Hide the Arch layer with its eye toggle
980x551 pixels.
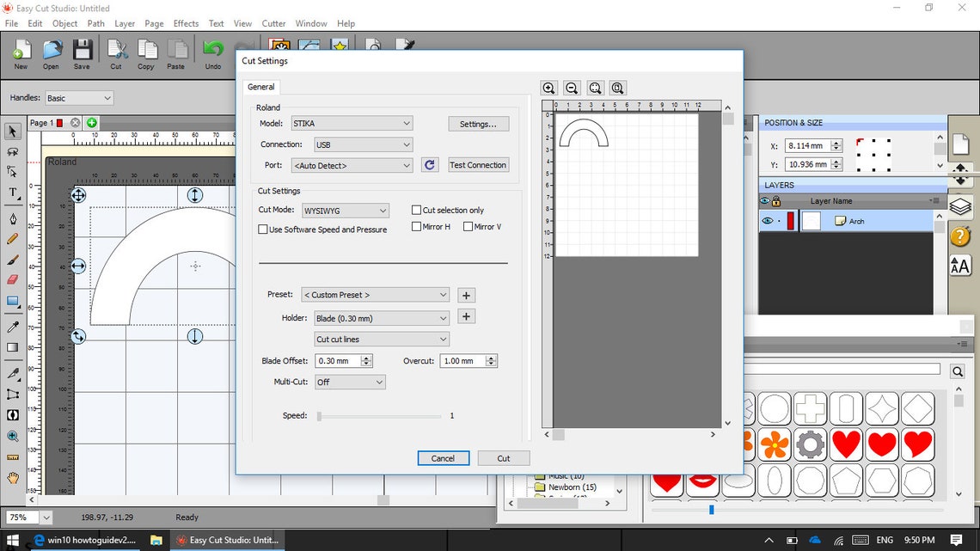(768, 220)
